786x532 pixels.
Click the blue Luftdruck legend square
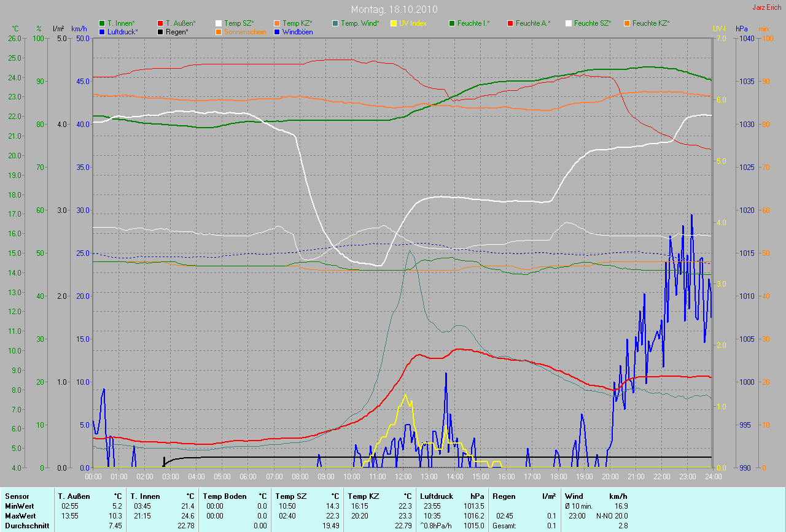pos(102,31)
